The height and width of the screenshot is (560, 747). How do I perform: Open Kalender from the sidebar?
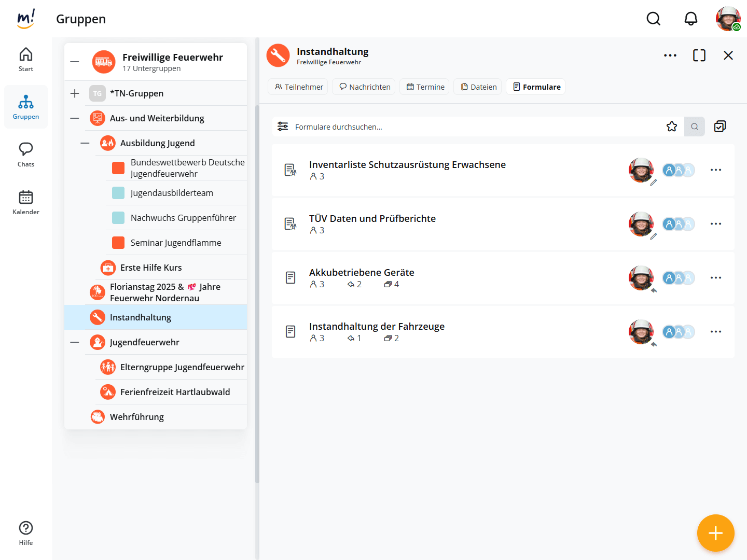pos(26,202)
